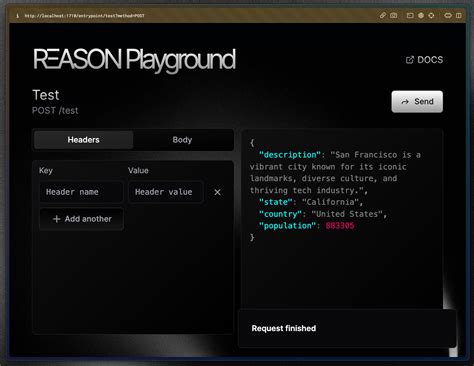
Task: Open the DOCS external link
Action: [x=424, y=60]
